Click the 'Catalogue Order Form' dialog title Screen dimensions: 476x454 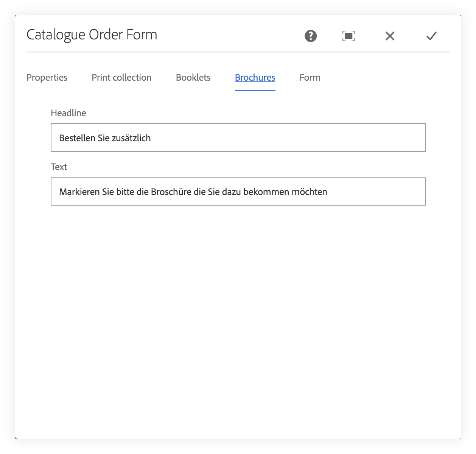(x=91, y=34)
